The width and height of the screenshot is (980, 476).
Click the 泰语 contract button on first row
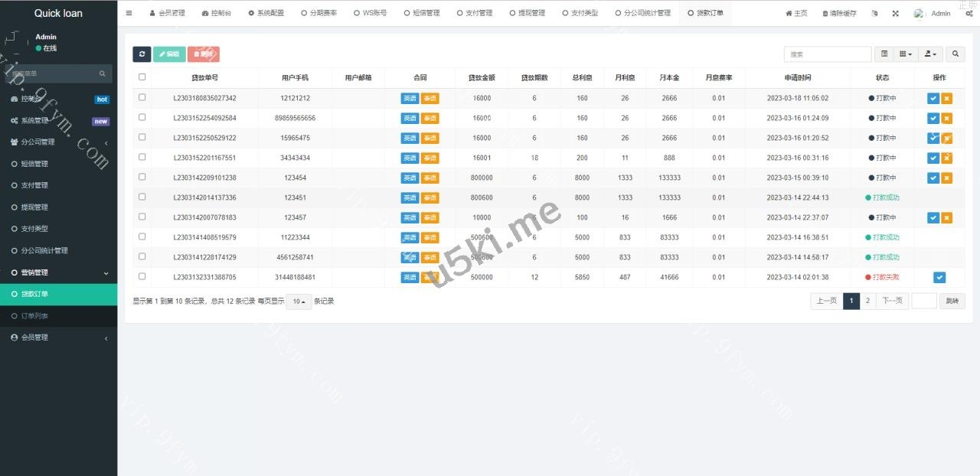coord(430,98)
